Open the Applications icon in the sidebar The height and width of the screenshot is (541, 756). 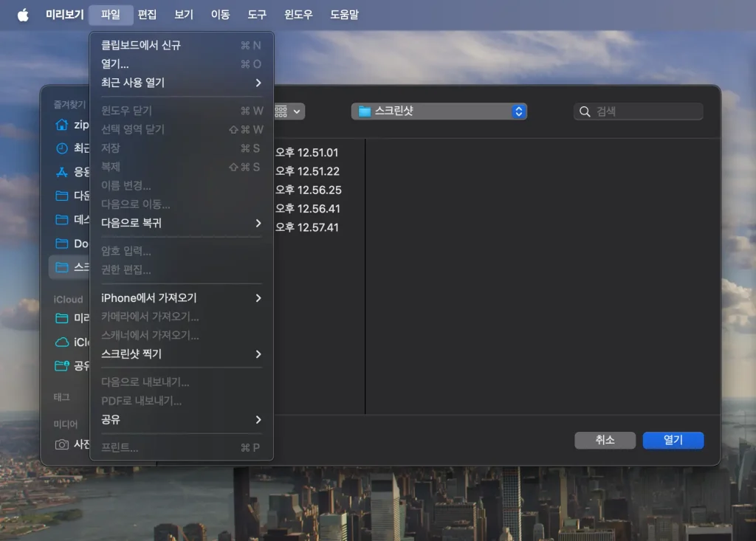pos(62,172)
